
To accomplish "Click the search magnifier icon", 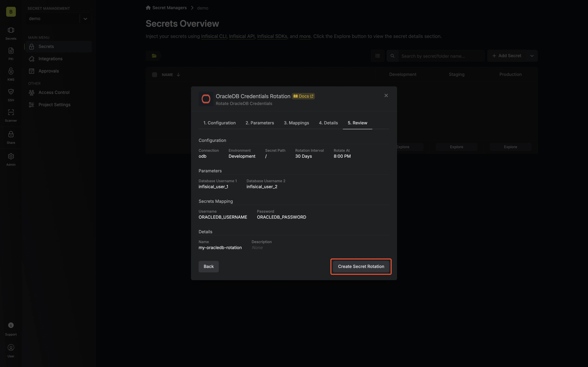I will 392,56.
